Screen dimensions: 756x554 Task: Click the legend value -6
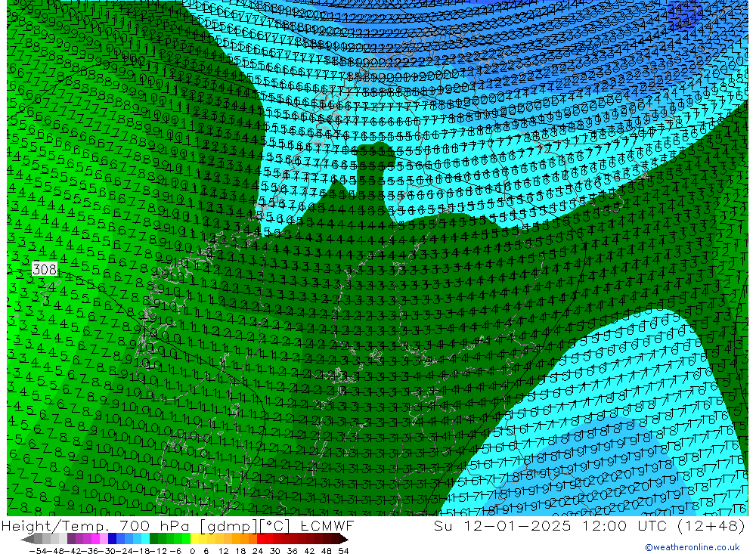[x=175, y=551]
